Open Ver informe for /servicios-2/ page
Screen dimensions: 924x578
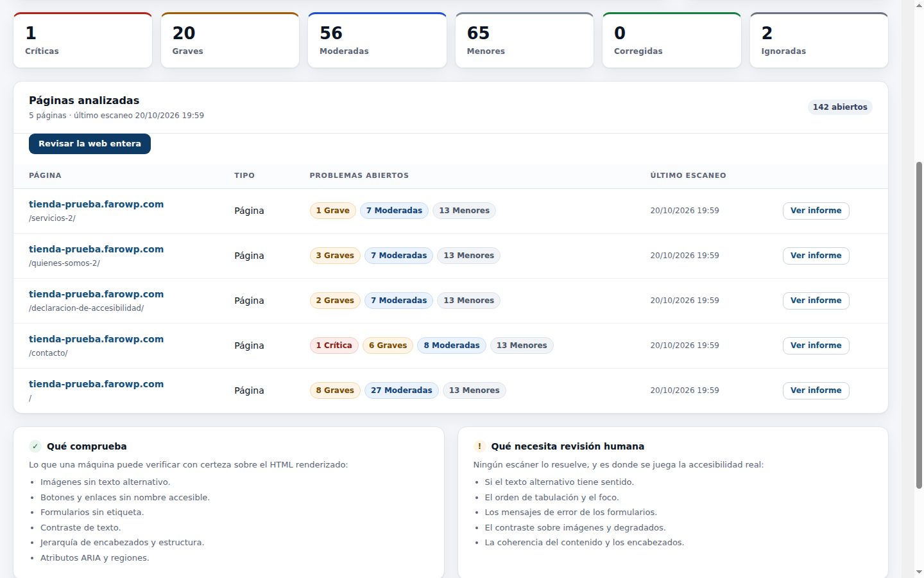[816, 211]
